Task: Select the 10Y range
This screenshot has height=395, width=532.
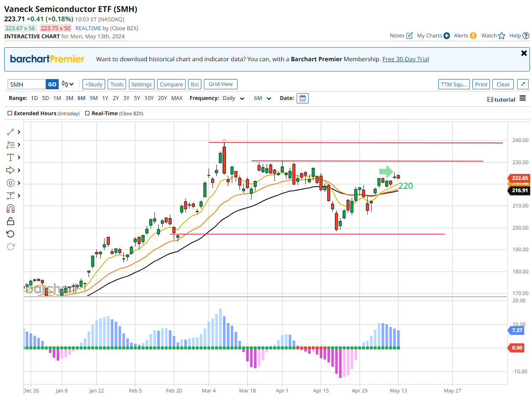Action: [149, 98]
